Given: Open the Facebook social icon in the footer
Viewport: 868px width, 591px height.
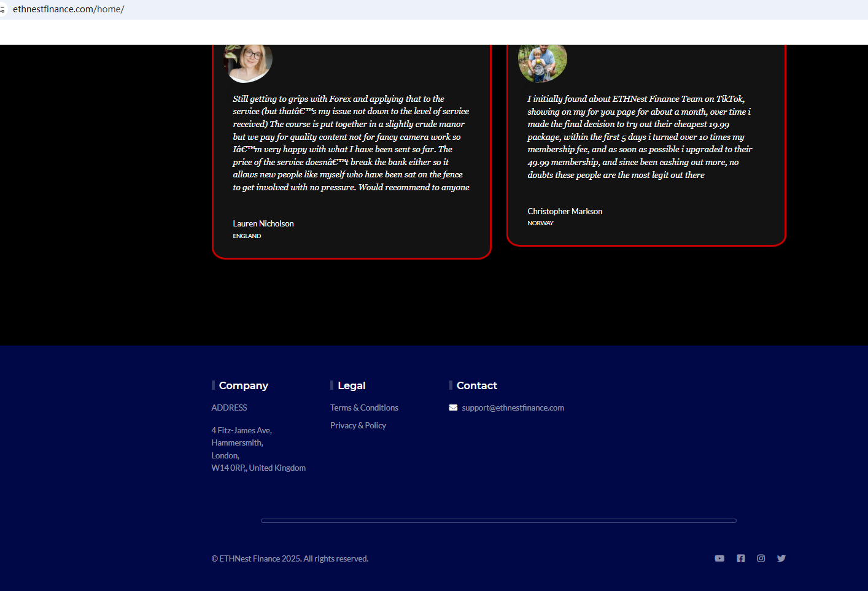Looking at the screenshot, I should click(x=741, y=558).
